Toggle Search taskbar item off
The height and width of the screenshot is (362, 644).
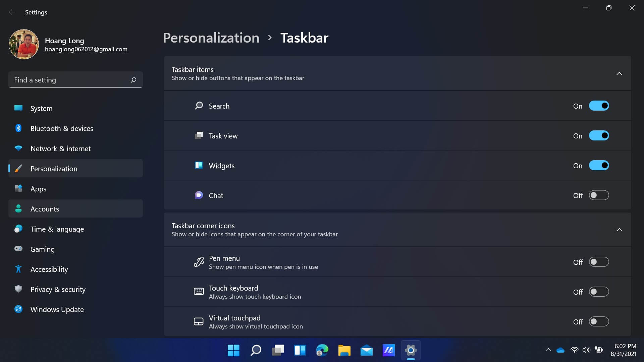[x=598, y=106]
